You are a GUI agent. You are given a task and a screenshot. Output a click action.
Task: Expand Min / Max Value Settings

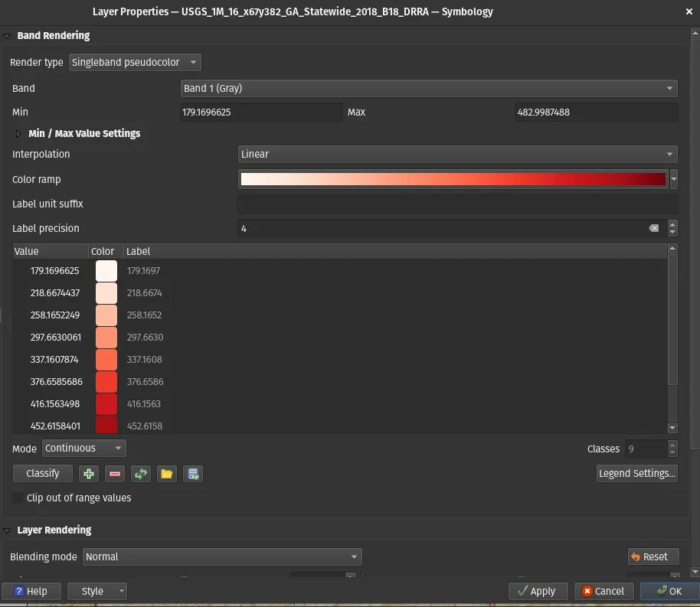pyautogui.click(x=18, y=133)
